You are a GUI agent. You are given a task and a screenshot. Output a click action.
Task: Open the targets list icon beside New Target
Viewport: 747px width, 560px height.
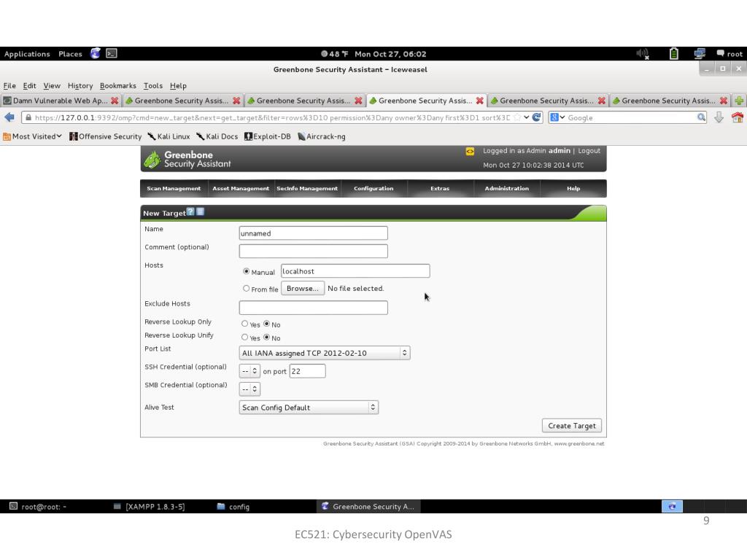[x=200, y=212]
